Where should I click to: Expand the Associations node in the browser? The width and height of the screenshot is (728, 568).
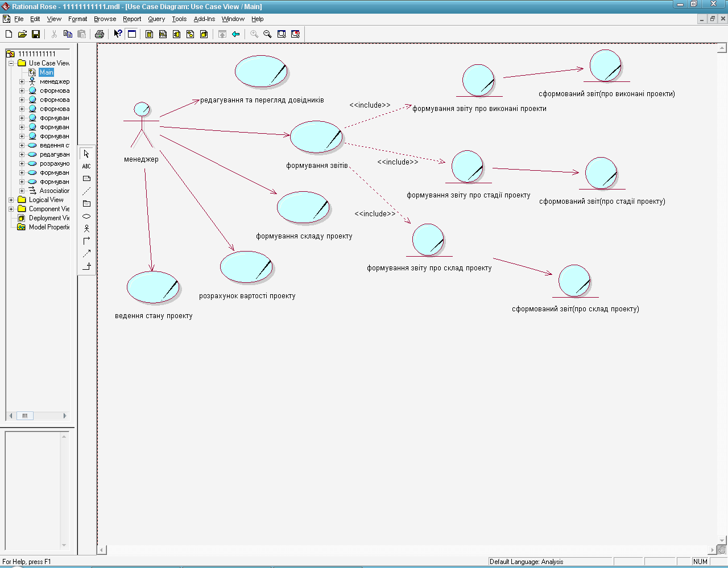coord(22,191)
